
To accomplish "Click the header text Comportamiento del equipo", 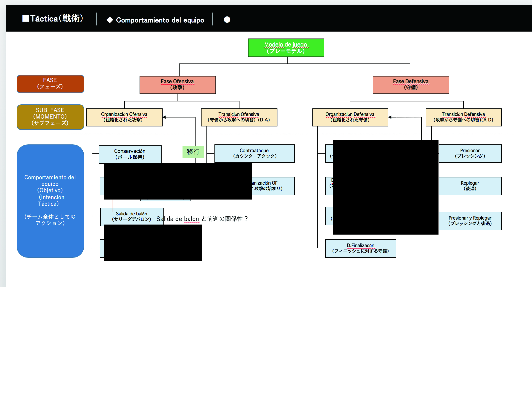I will click(160, 20).
